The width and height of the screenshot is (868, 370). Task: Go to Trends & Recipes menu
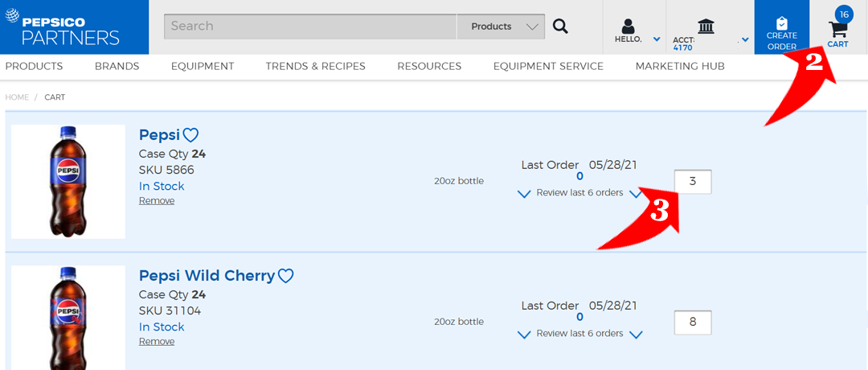(315, 66)
